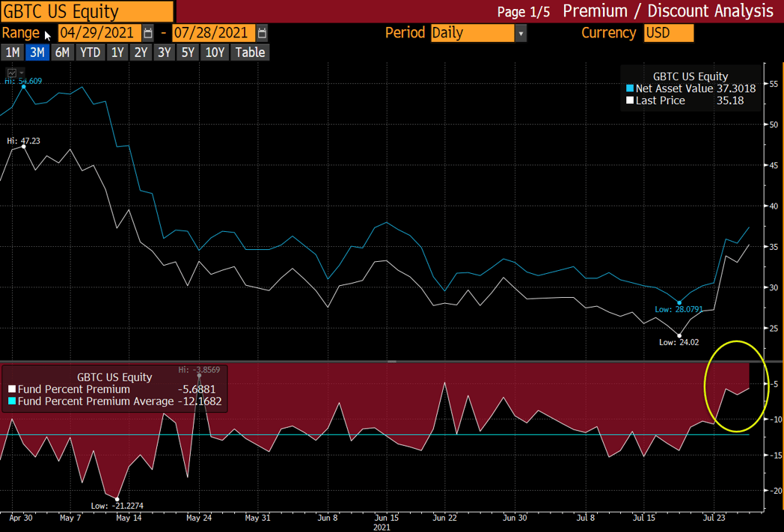Click the Net Asset Value figure 37.3018
Screen dimensions: 784x532
point(737,88)
